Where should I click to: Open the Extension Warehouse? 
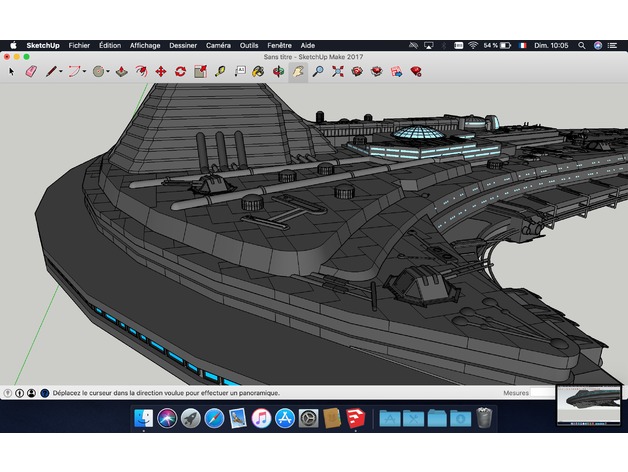tap(376, 72)
